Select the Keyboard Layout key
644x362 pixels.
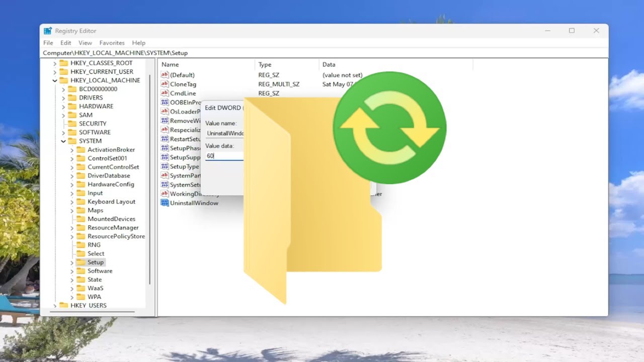point(111,202)
